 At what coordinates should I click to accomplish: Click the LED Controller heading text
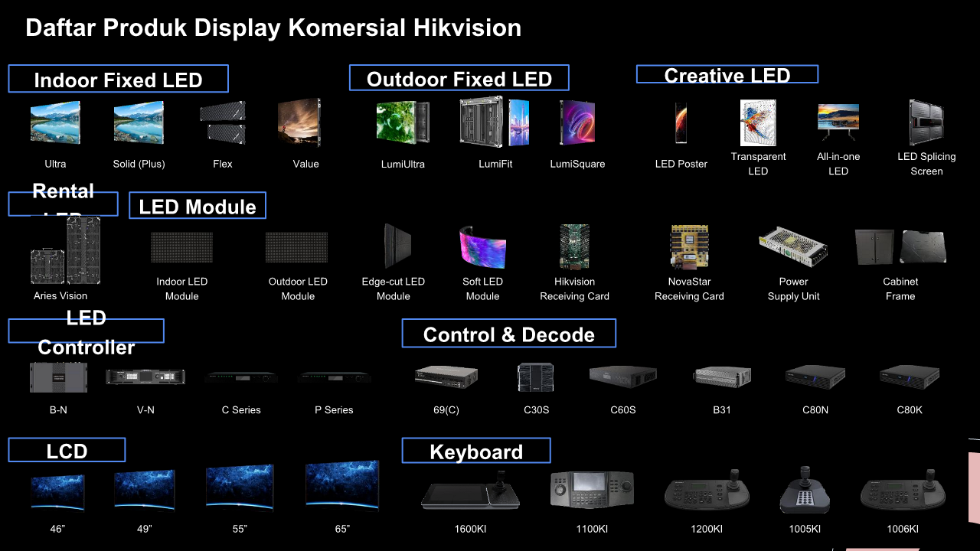tap(87, 333)
